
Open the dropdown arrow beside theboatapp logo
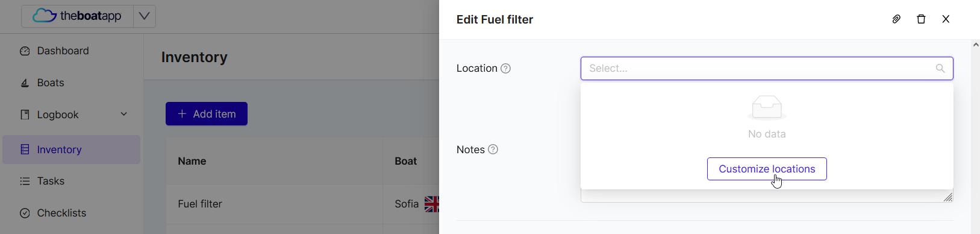[x=144, y=16]
